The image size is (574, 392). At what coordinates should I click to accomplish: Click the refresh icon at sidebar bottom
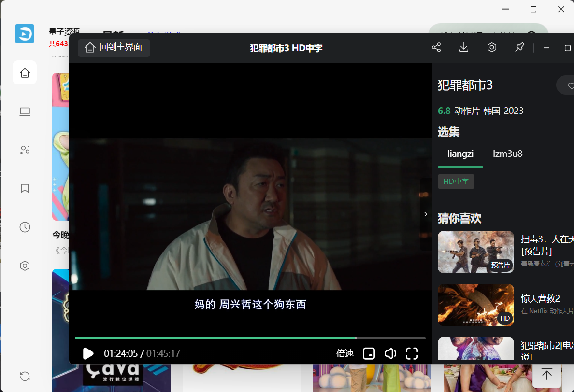point(25,376)
